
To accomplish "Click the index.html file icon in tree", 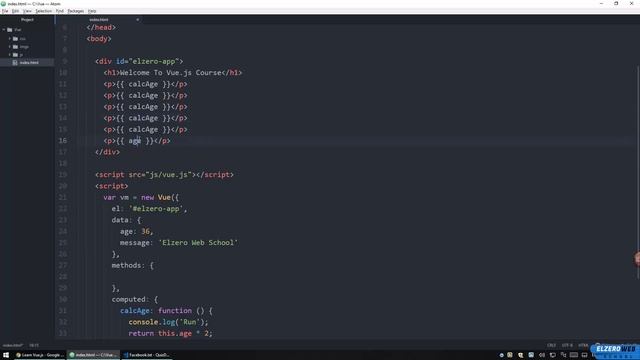I will 16,62.
